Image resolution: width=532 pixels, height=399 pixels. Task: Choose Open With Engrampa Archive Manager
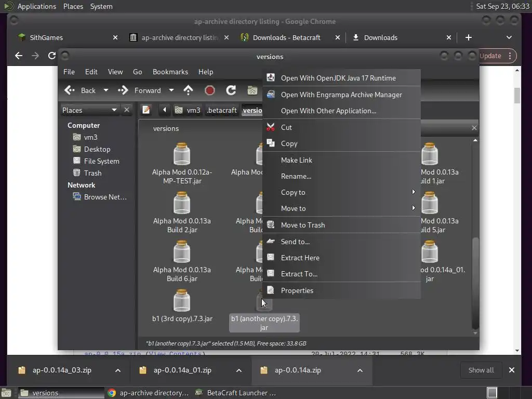click(342, 95)
